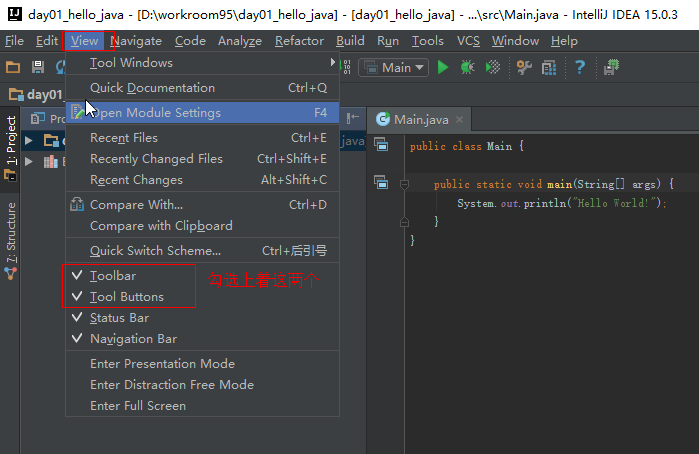Image resolution: width=699 pixels, height=454 pixels.
Task: Click the 'public class Main' code line
Action: (467, 146)
